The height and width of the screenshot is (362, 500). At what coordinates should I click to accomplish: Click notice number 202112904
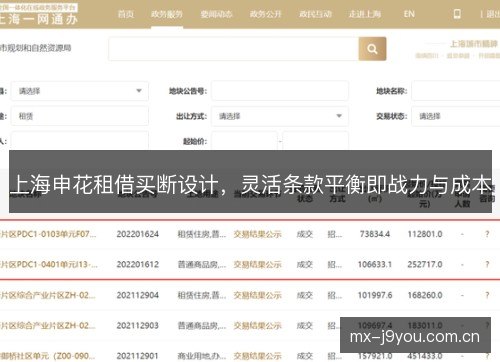[138, 295]
